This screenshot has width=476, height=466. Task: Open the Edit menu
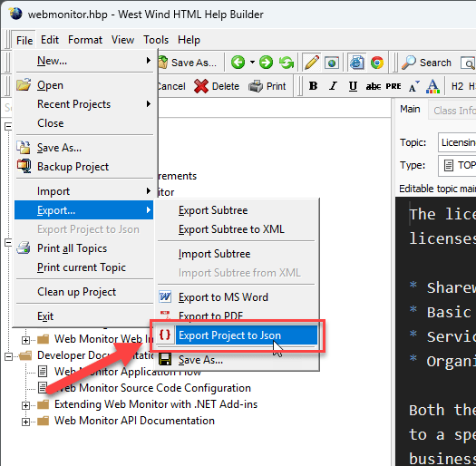click(50, 40)
